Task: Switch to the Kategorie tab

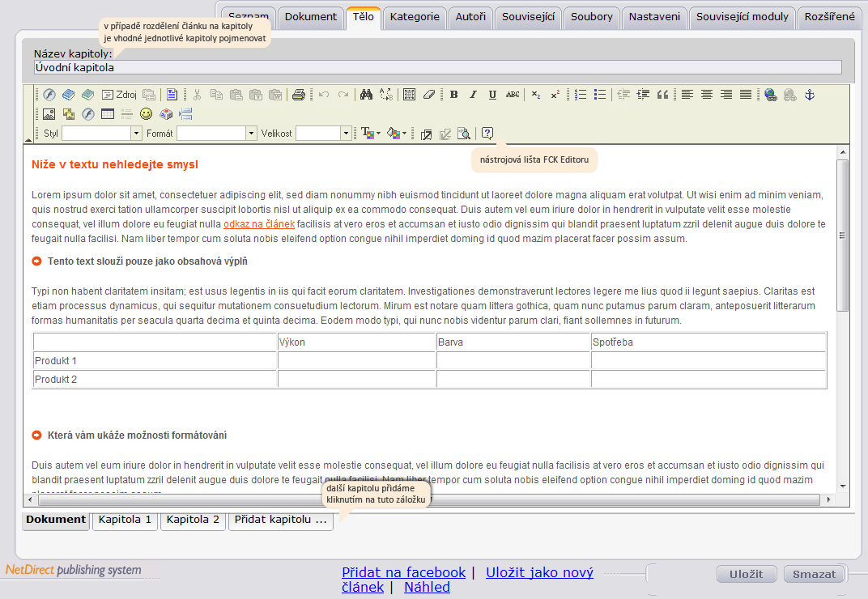Action: coord(415,17)
